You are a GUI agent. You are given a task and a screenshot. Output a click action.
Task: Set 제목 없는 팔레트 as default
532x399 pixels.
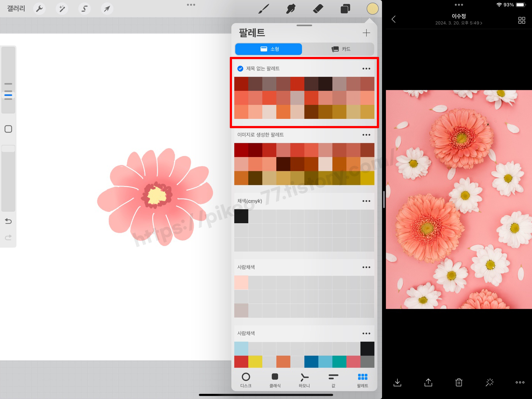[240, 69]
